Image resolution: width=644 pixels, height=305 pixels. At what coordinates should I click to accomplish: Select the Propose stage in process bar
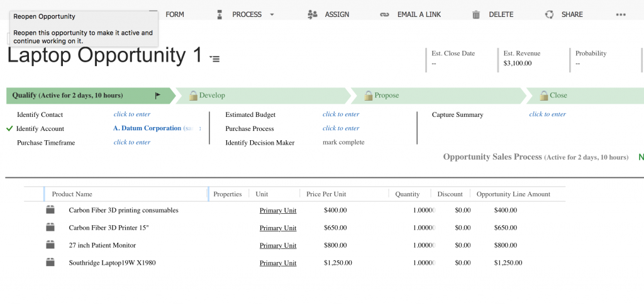point(387,96)
